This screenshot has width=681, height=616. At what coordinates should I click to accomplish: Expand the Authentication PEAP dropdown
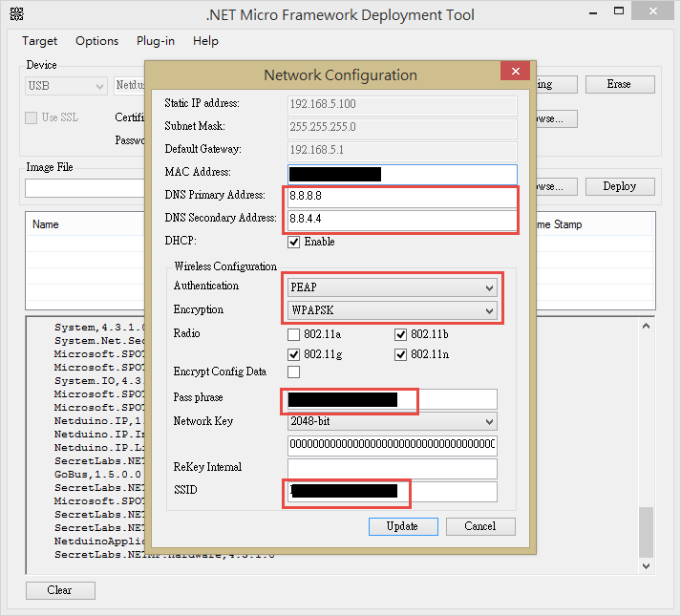393,287
